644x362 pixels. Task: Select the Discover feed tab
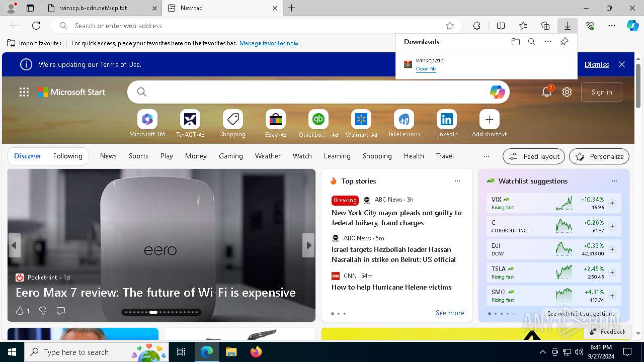tap(28, 156)
